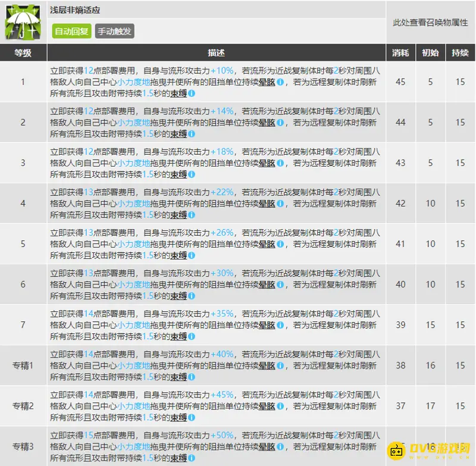Screen dimensions: 476x466
Task: Click info icon after 晕眩 in level 3 row
Action: [280, 163]
